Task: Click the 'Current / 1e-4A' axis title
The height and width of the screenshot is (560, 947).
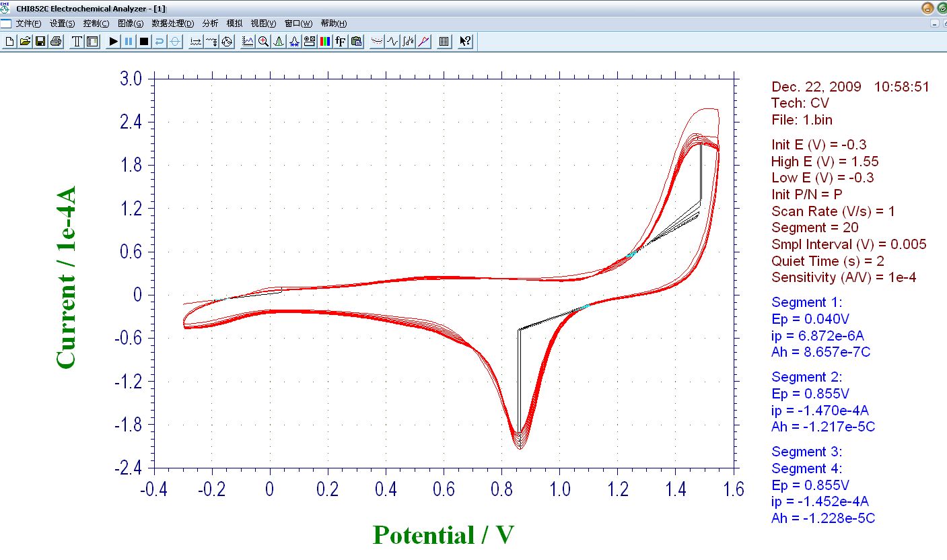Action: [x=66, y=277]
